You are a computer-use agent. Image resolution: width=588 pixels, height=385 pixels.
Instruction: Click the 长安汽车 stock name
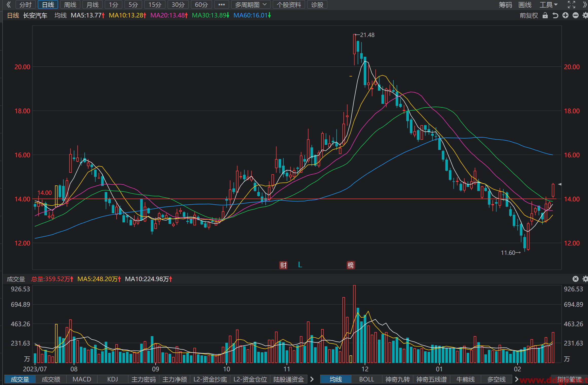tap(35, 15)
